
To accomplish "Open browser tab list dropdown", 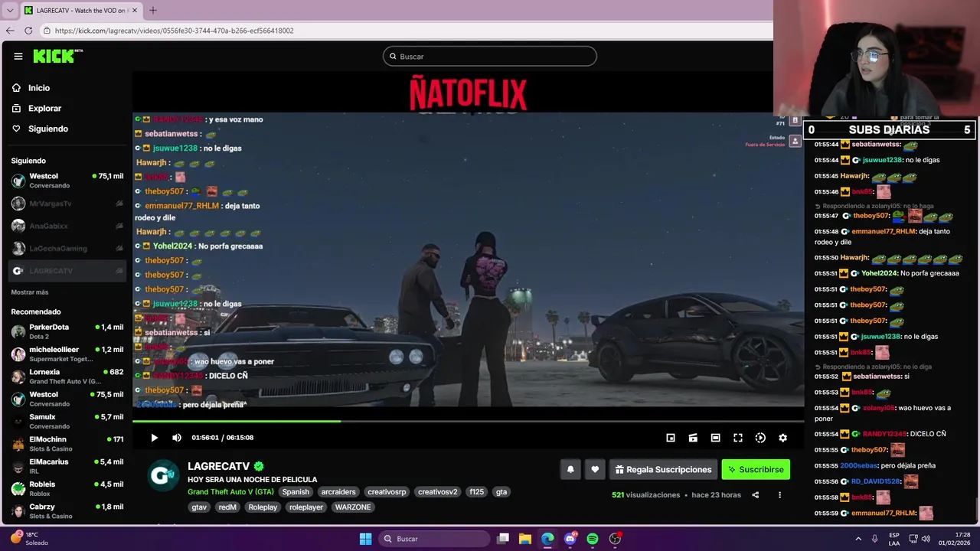I will pos(9,10).
